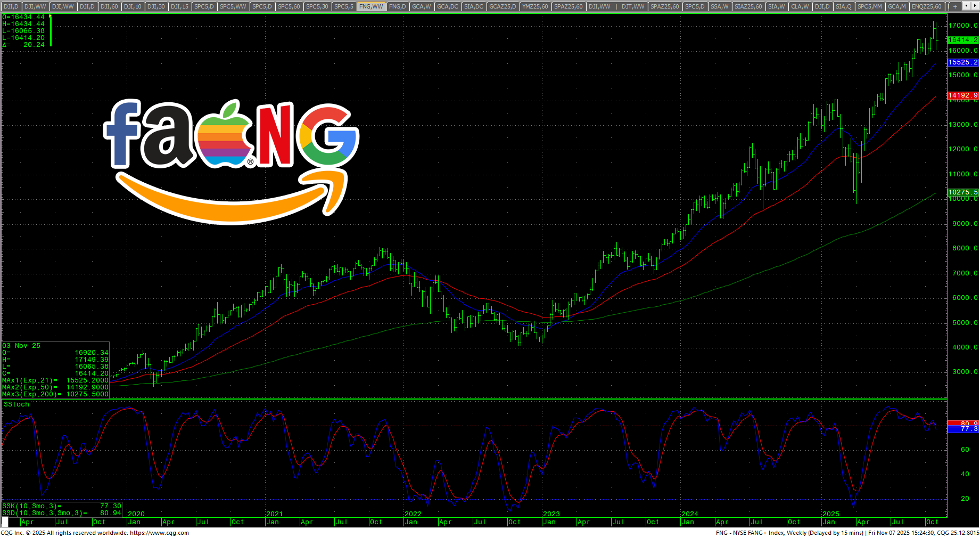Click the blue 15525.2 moving average label
This screenshot has width=980, height=537.
(x=963, y=62)
